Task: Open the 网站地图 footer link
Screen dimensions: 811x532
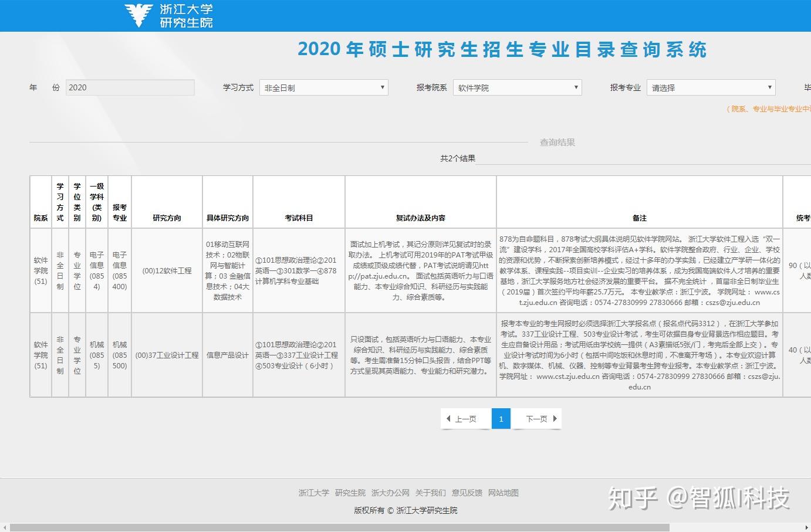Action: tap(504, 493)
